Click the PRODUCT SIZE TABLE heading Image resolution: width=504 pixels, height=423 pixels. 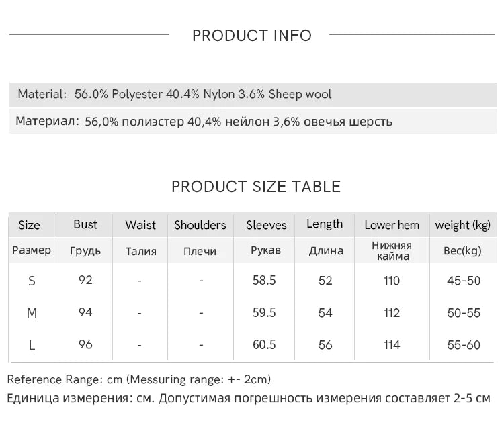(256, 187)
